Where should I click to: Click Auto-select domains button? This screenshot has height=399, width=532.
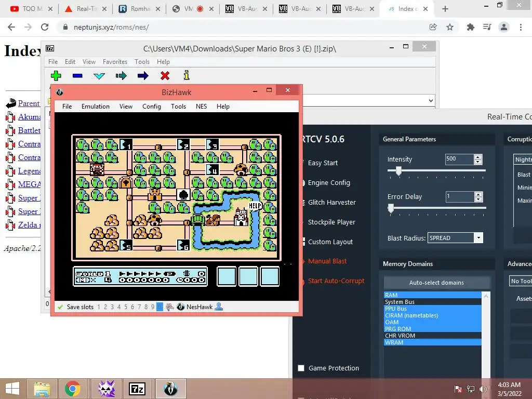(x=436, y=282)
